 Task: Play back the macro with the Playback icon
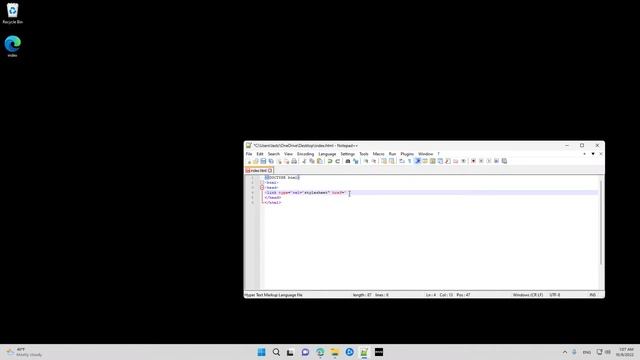(x=489, y=161)
